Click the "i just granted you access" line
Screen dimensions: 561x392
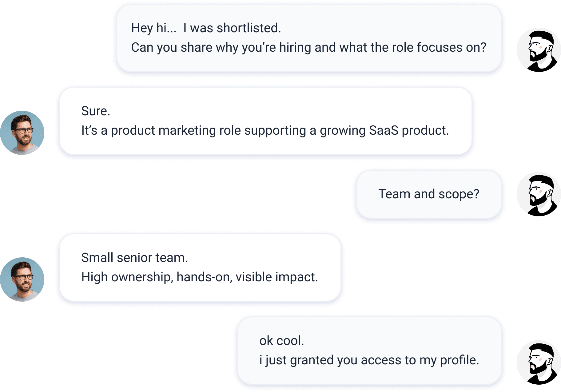click(369, 360)
